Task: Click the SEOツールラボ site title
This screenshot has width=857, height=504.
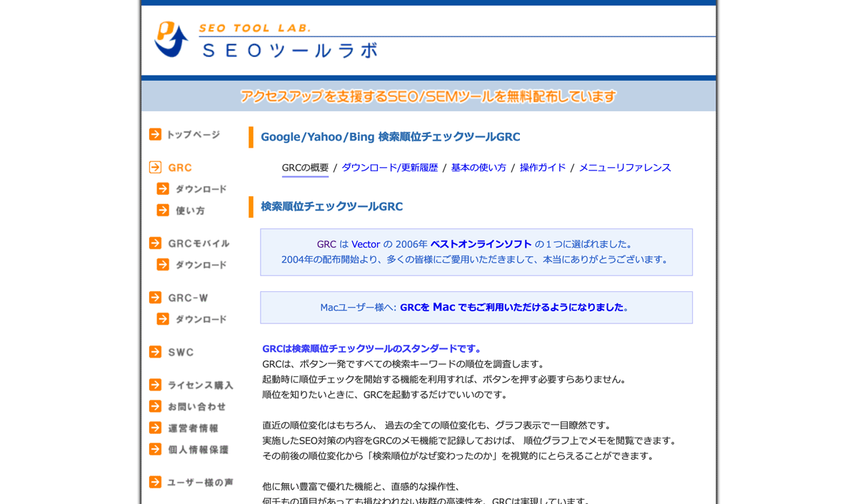Action: [x=290, y=50]
